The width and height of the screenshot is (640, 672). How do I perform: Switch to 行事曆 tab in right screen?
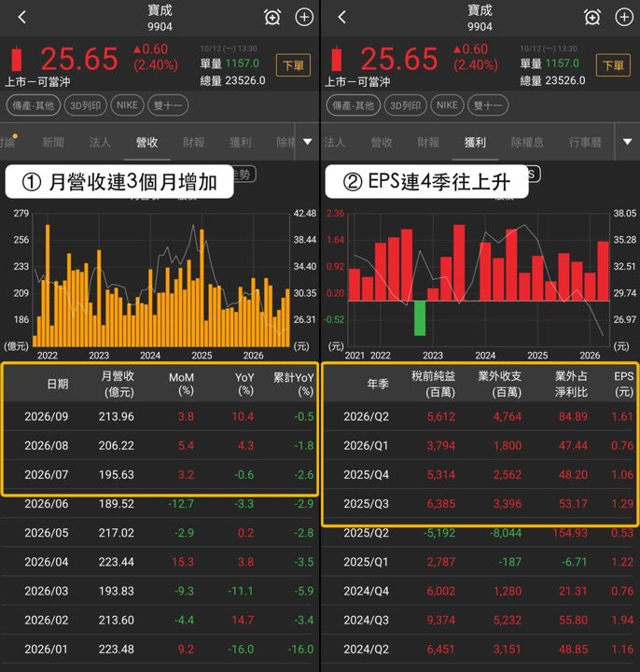[x=585, y=142]
